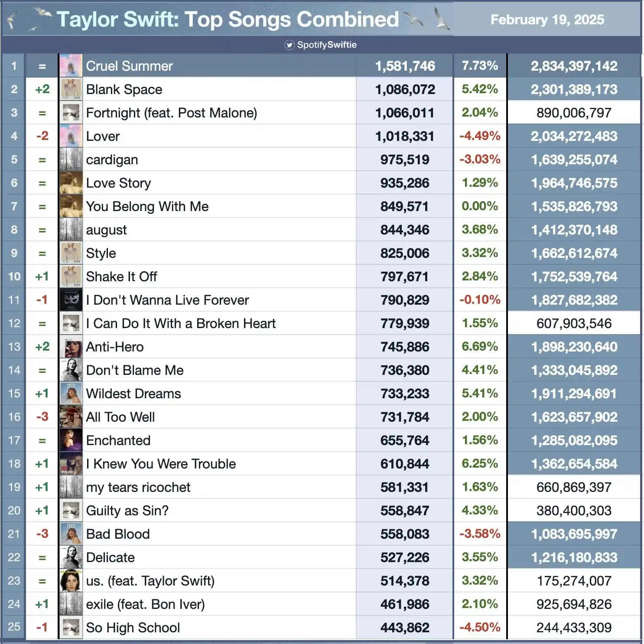Select the total streams 380,400,303
Screen dimensions: 644x644
[574, 511]
